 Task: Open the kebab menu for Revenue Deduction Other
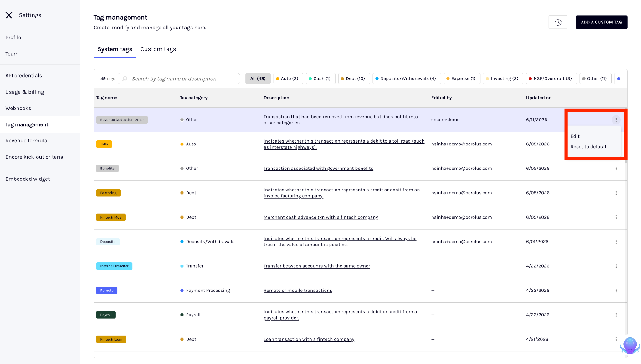click(x=616, y=120)
